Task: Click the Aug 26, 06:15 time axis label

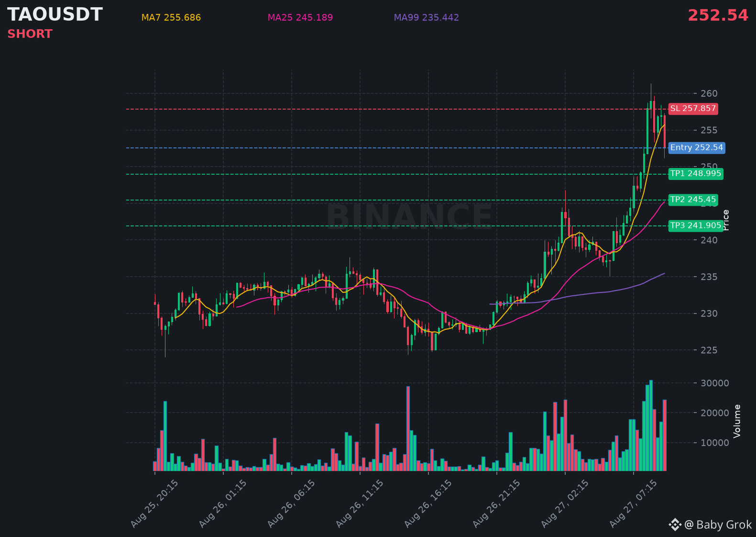Action: (291, 504)
